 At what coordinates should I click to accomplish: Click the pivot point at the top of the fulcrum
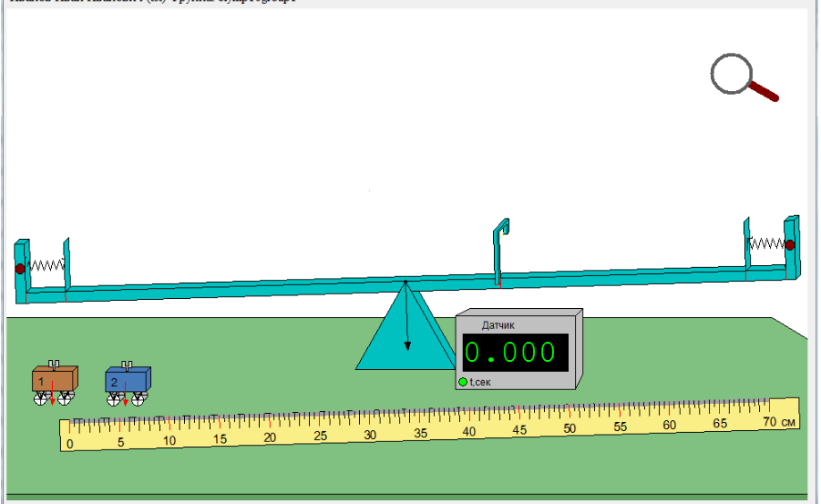(405, 283)
